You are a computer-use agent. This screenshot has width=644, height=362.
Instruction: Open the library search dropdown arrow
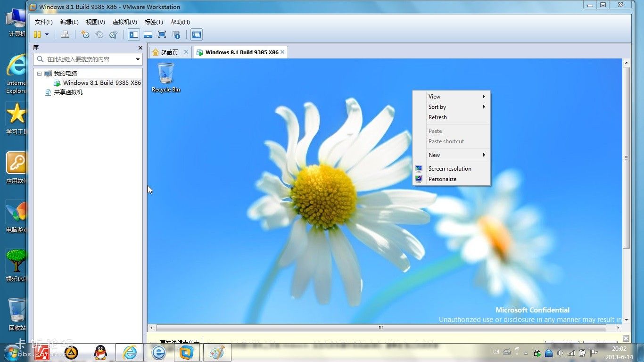tap(138, 59)
